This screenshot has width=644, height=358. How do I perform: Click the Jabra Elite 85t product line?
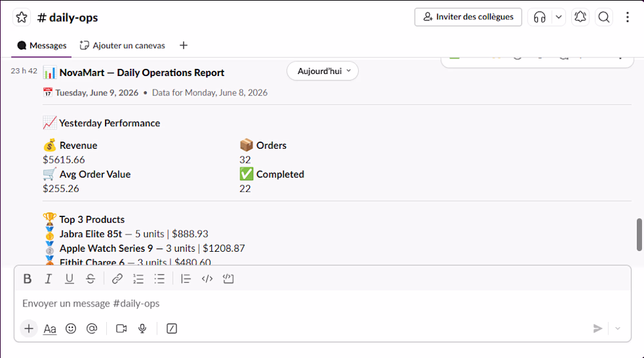click(133, 234)
